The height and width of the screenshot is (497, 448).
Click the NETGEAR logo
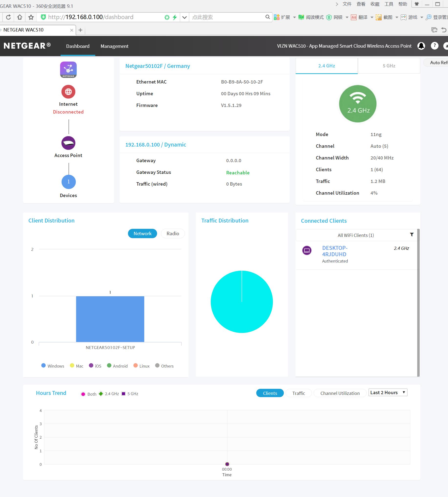coord(27,46)
